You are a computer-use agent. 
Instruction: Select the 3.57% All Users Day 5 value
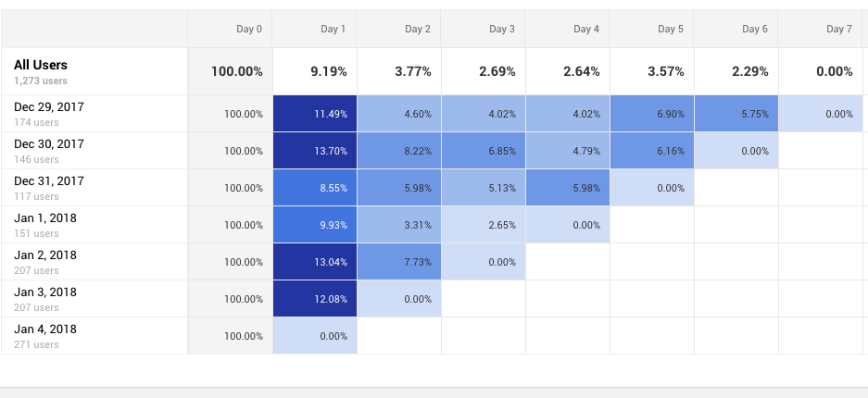tap(666, 71)
